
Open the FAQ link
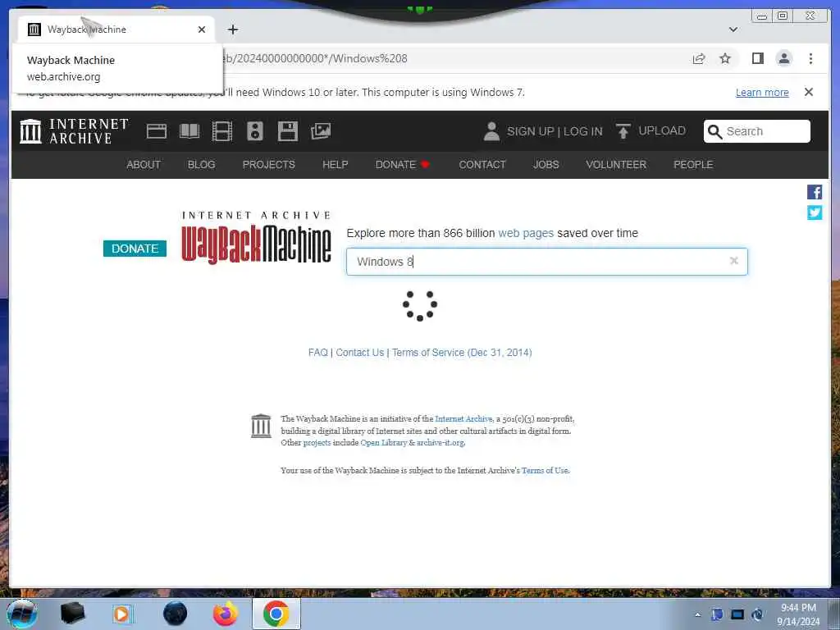click(x=317, y=353)
